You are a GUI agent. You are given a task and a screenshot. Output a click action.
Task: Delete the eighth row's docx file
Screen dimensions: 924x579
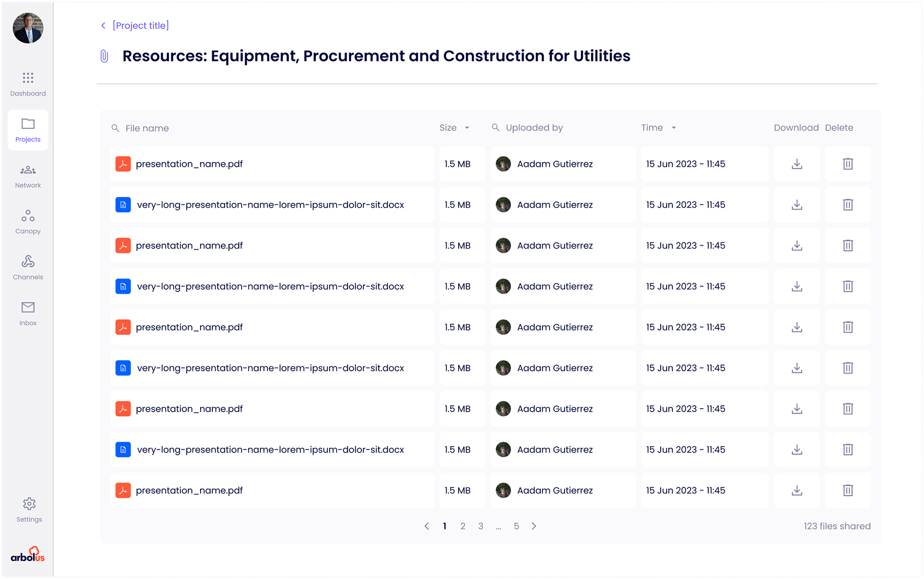pyautogui.click(x=848, y=450)
